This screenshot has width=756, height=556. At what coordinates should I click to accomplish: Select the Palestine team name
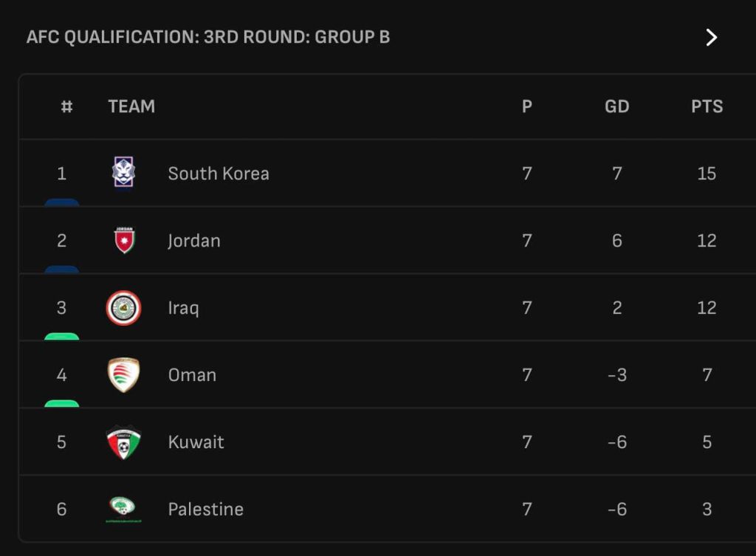(x=205, y=509)
